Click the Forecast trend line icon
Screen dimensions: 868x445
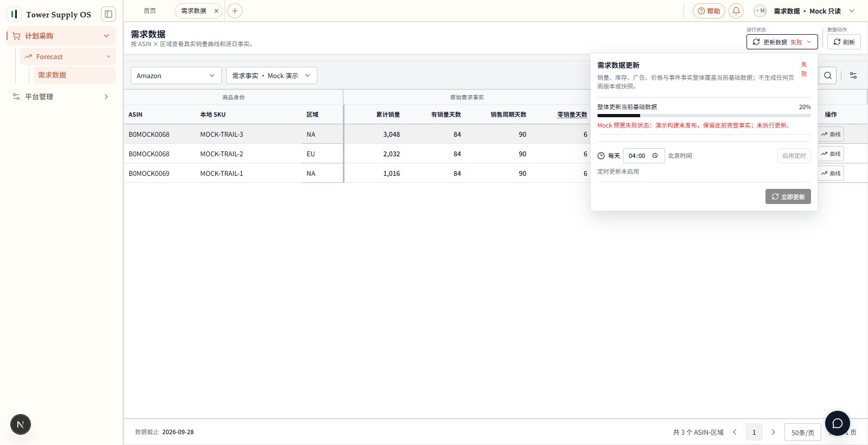tap(28, 56)
